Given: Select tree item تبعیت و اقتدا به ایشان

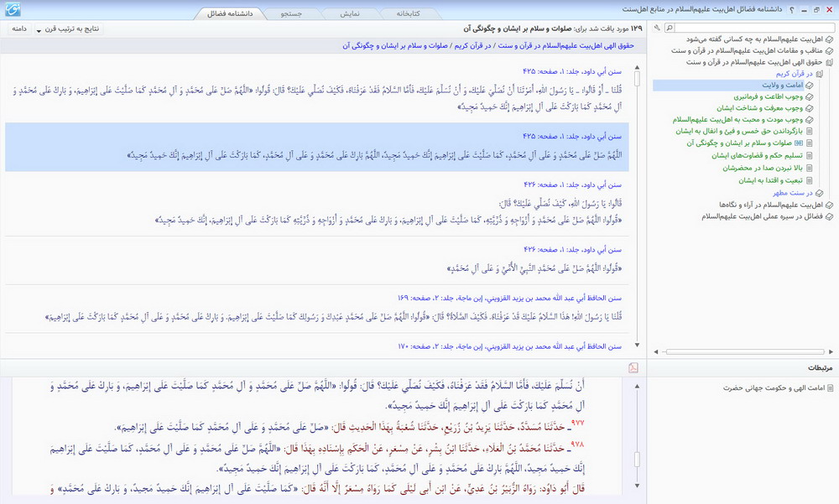Looking at the screenshot, I should coord(771,181).
